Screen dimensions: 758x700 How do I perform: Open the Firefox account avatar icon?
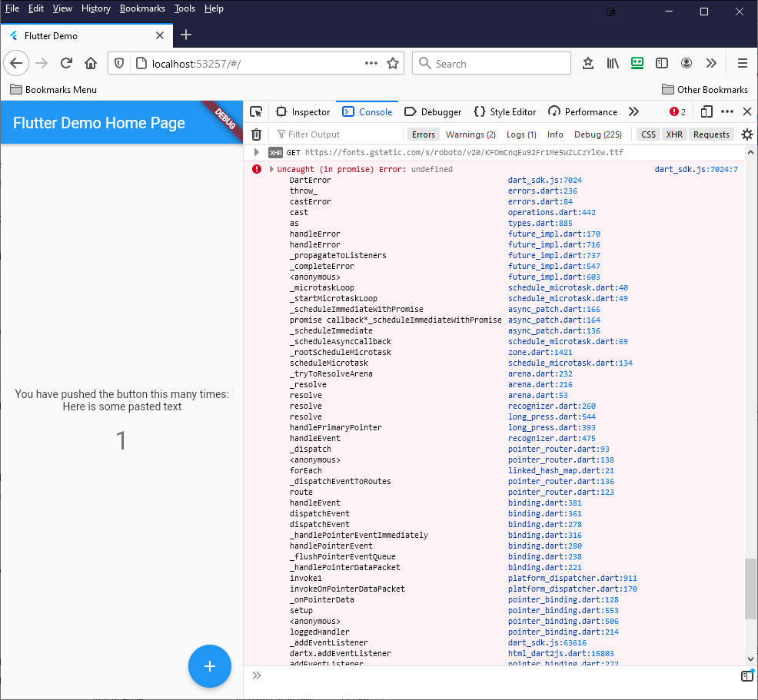(687, 63)
